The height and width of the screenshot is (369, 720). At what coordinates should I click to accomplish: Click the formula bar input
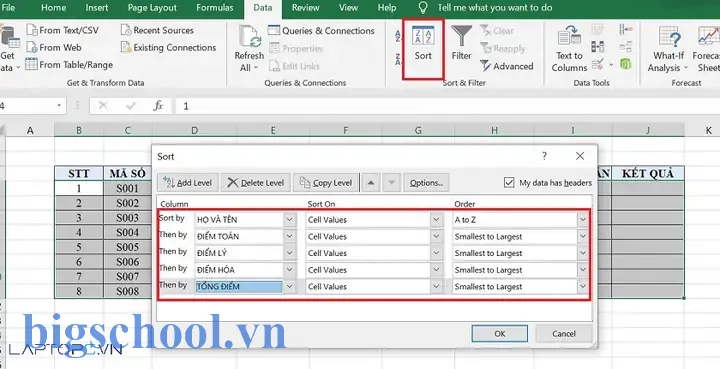pyautogui.click(x=448, y=106)
